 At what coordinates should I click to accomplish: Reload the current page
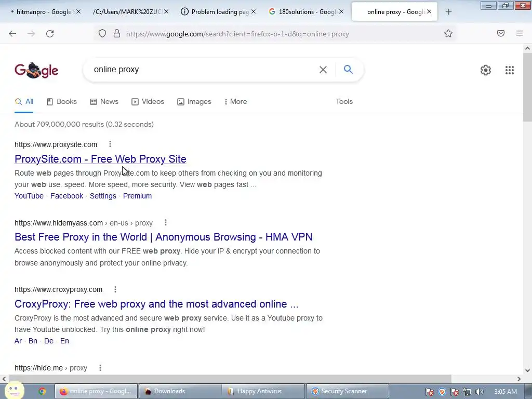pyautogui.click(x=50, y=34)
